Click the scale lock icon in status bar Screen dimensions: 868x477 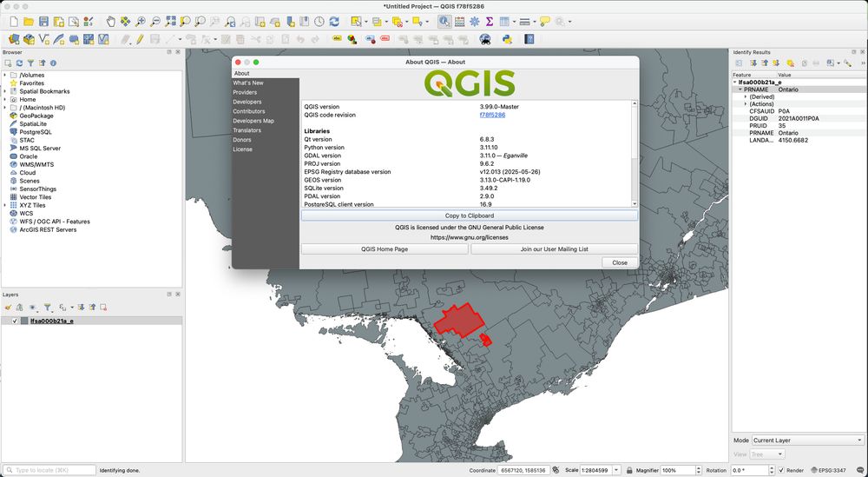628,470
